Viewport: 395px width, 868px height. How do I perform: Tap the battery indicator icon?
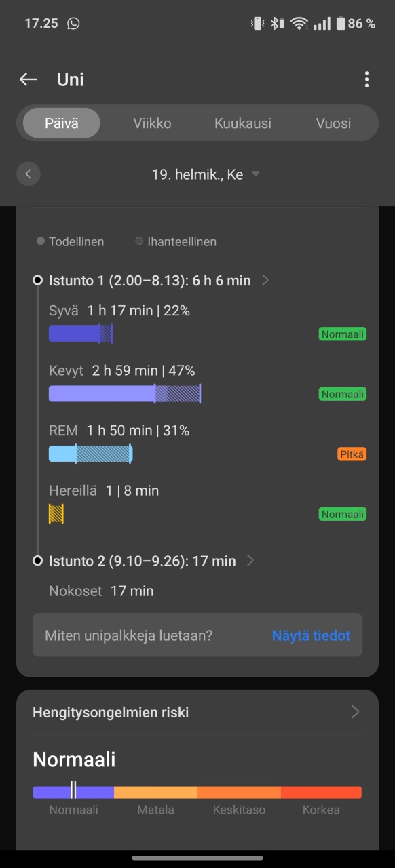341,23
